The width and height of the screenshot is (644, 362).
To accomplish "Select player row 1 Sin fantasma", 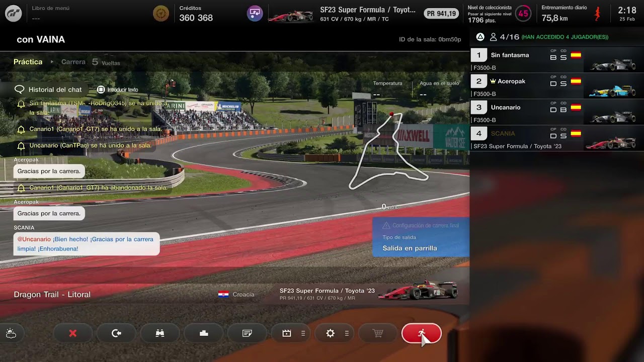I will [557, 59].
